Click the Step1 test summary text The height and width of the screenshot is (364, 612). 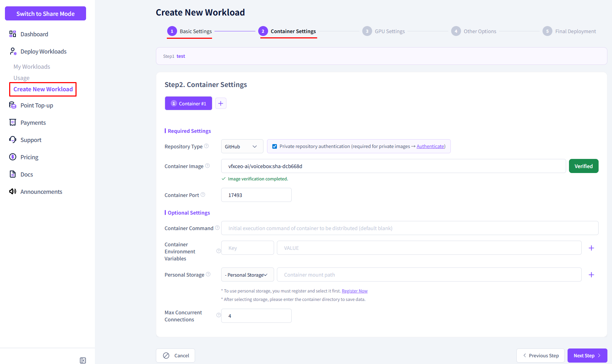coord(174,56)
